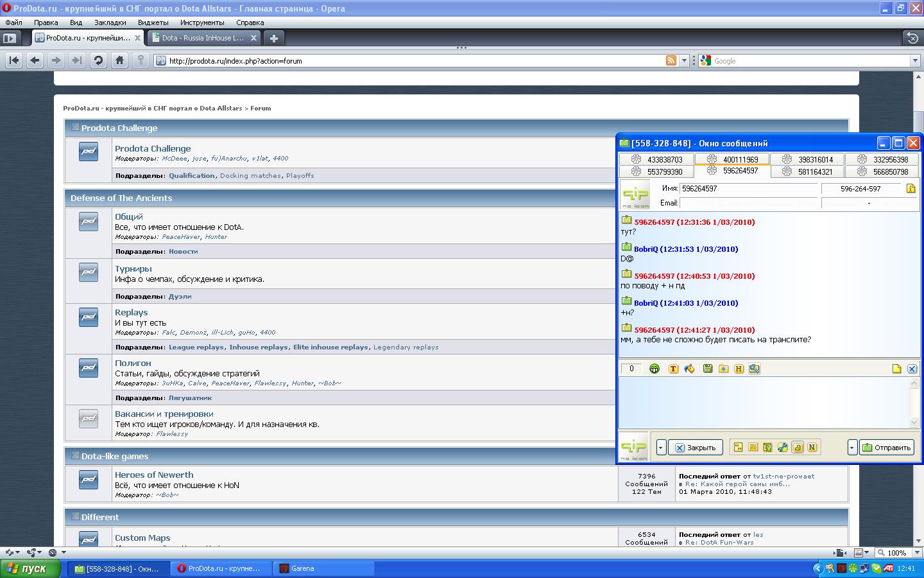Switch to chat tab 400111969

[x=732, y=159]
